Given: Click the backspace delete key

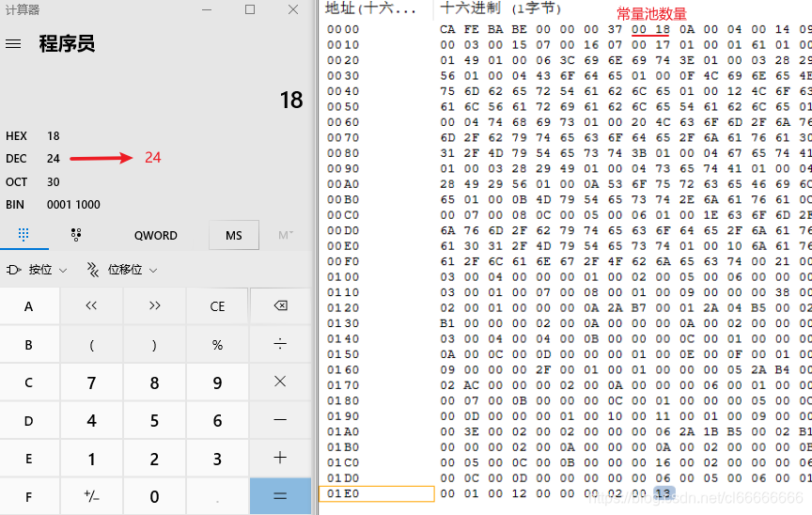Looking at the screenshot, I should click(x=280, y=306).
